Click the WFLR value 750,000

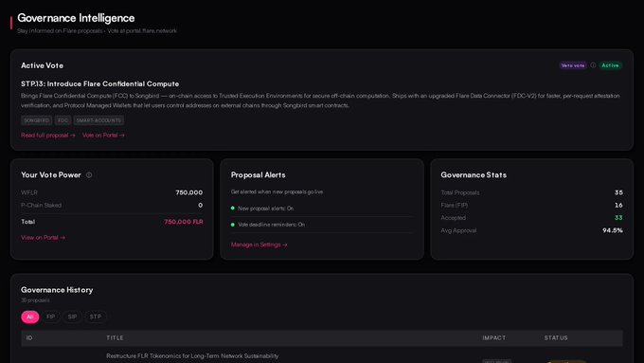click(x=188, y=192)
